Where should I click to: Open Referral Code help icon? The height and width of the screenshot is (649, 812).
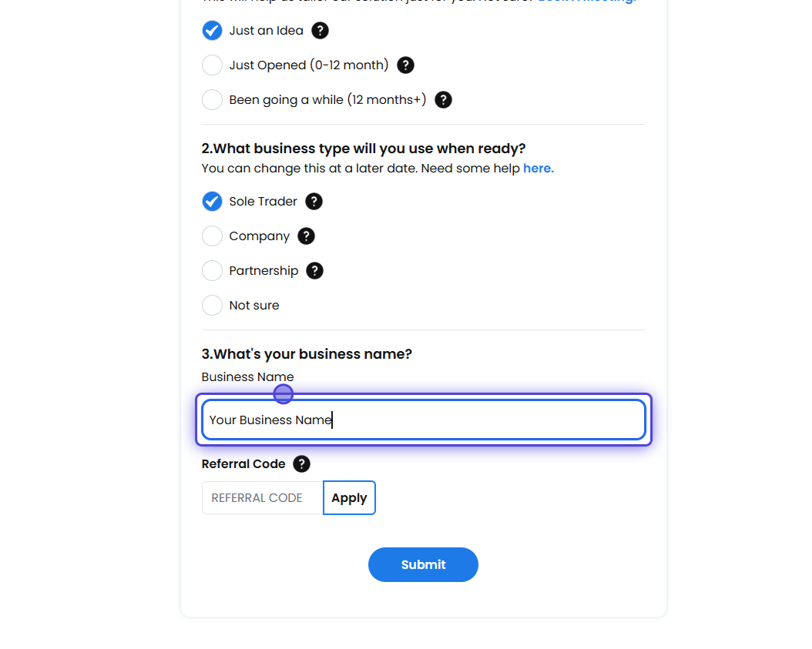click(302, 464)
